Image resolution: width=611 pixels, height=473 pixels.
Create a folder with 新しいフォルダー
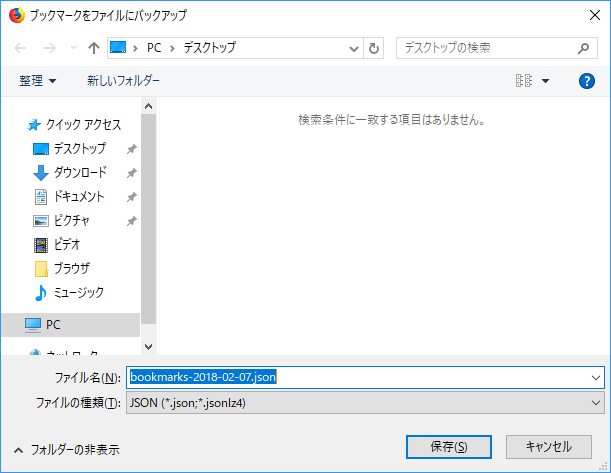coord(123,81)
